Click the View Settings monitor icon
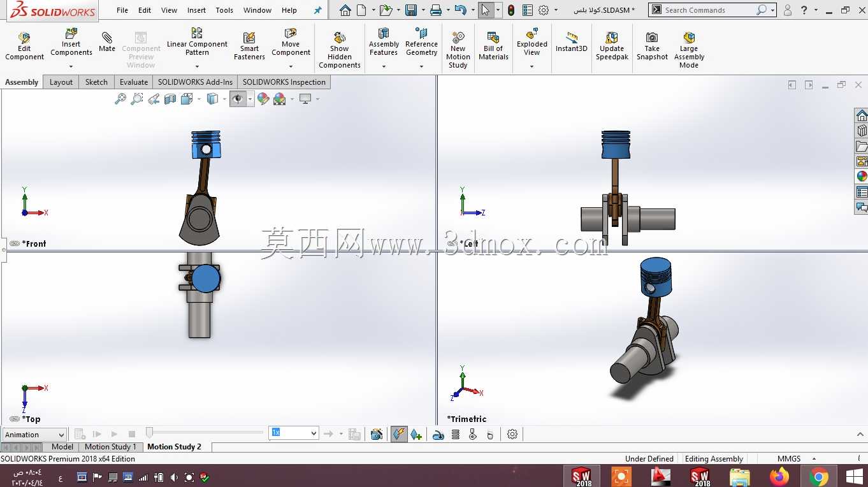This screenshot has width=868, height=487. (x=305, y=99)
